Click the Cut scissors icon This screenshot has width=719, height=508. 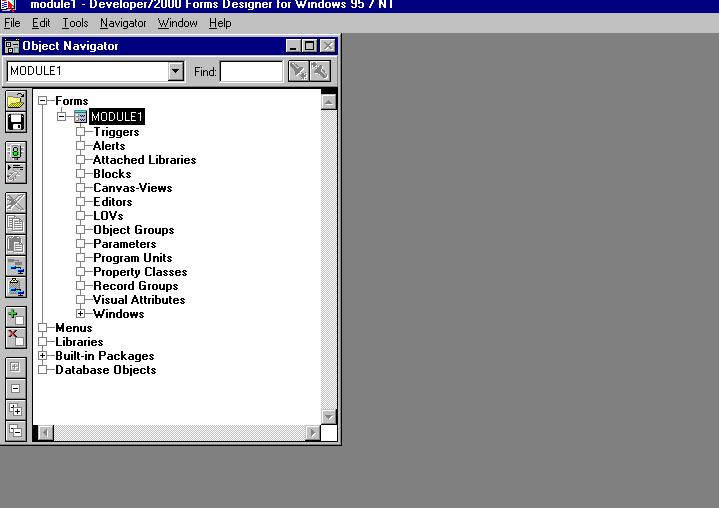16,202
